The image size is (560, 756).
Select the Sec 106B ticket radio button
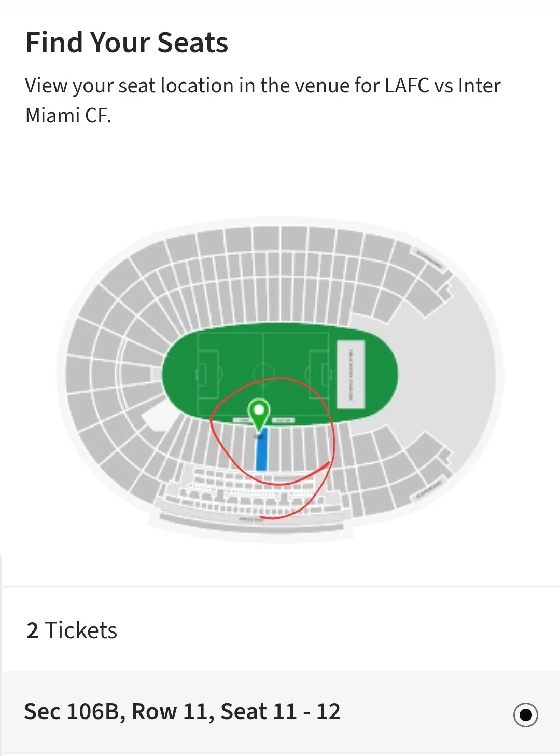[525, 714]
